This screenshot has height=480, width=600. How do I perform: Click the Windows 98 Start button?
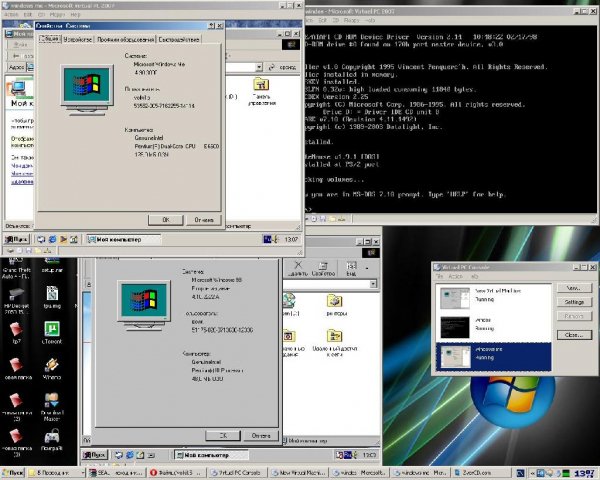point(94,455)
